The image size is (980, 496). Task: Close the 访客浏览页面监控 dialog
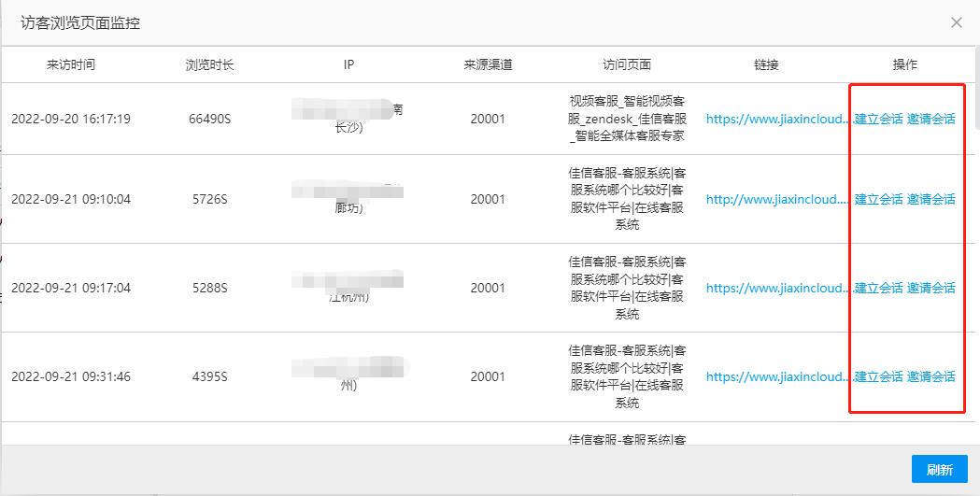(957, 22)
